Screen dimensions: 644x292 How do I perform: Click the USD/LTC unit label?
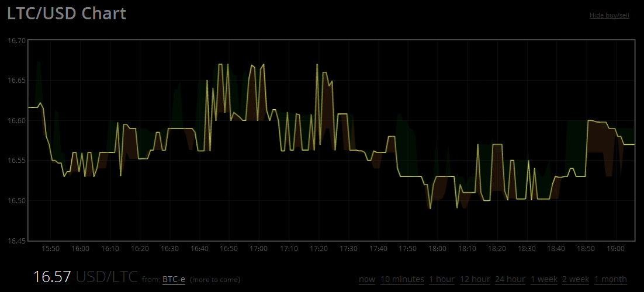pos(107,277)
